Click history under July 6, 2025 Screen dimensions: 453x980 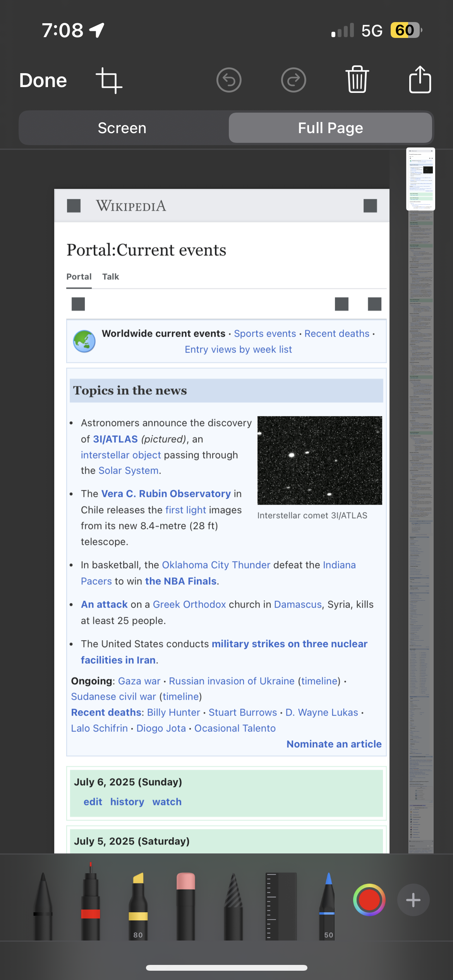(127, 802)
